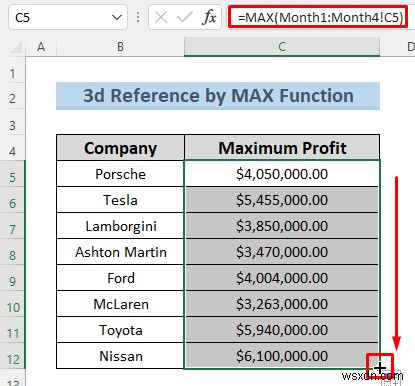The height and width of the screenshot is (386, 415).
Task: Select the Maximum Profit header cell
Action: click(282, 148)
